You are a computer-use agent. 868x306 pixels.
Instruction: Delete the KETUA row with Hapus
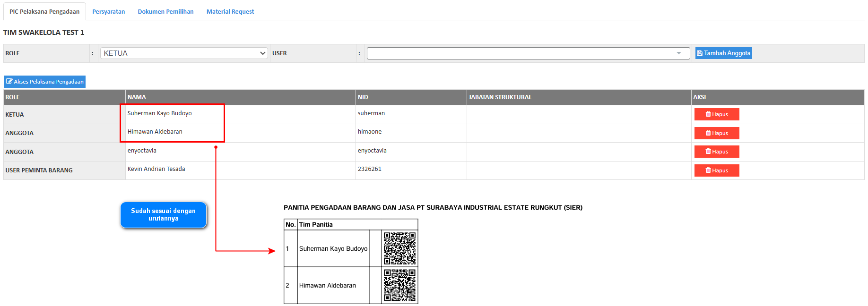coord(717,114)
